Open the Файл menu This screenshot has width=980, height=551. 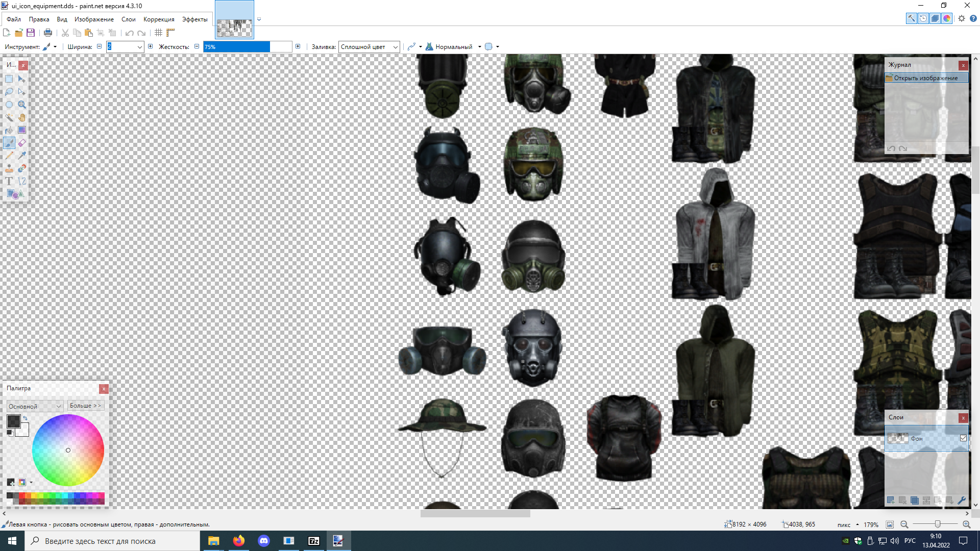(14, 19)
